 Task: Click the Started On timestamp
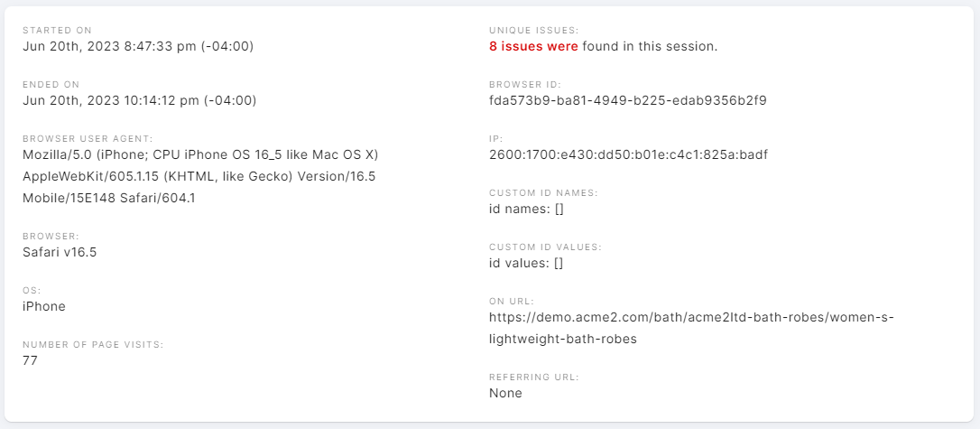point(138,46)
